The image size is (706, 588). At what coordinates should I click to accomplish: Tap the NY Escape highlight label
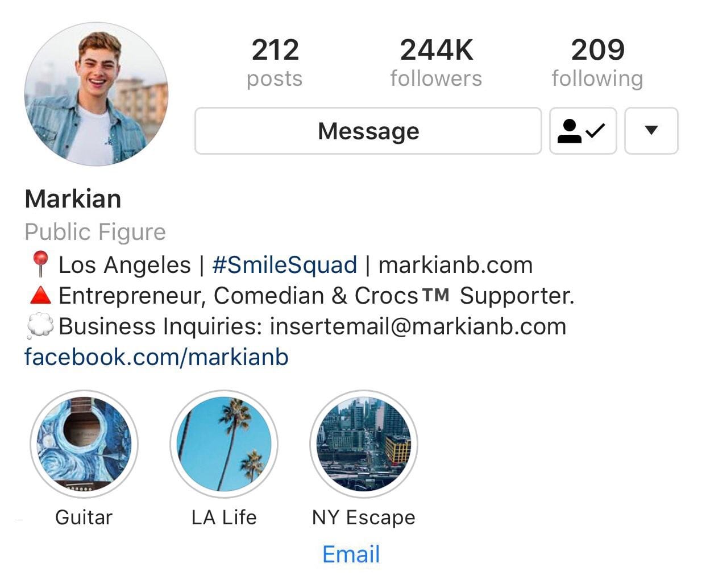[364, 517]
